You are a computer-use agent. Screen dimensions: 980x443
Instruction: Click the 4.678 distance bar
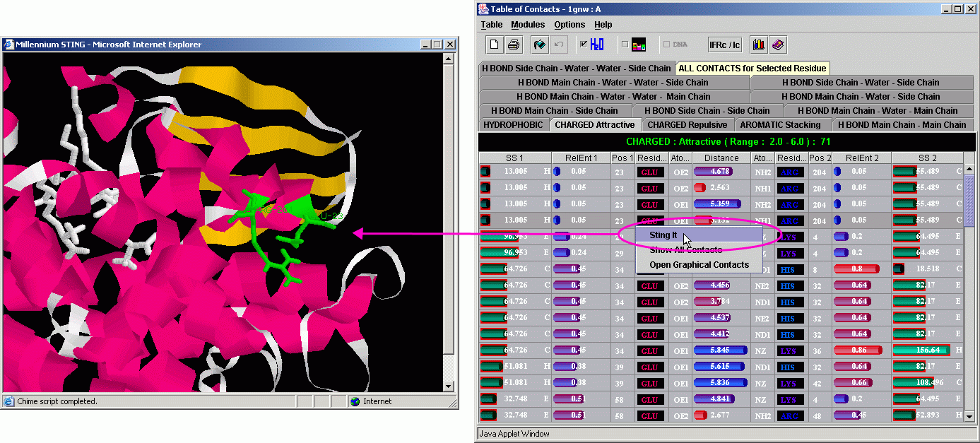click(714, 171)
